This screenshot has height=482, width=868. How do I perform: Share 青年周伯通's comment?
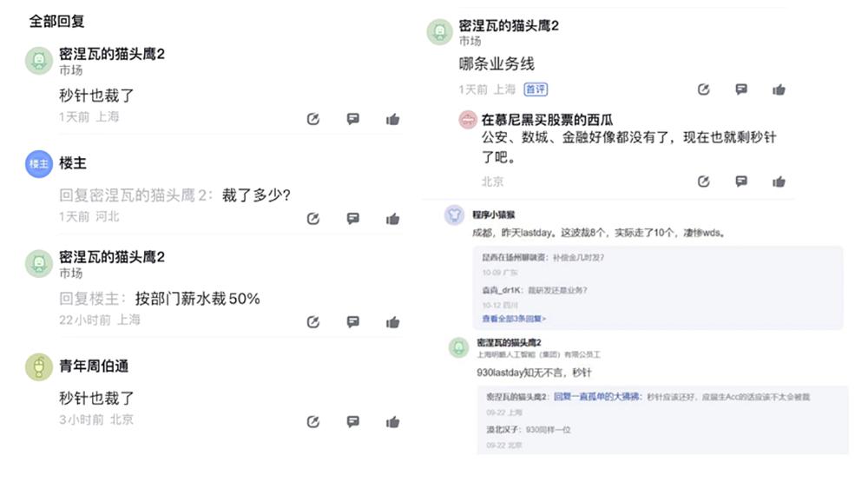click(x=313, y=422)
